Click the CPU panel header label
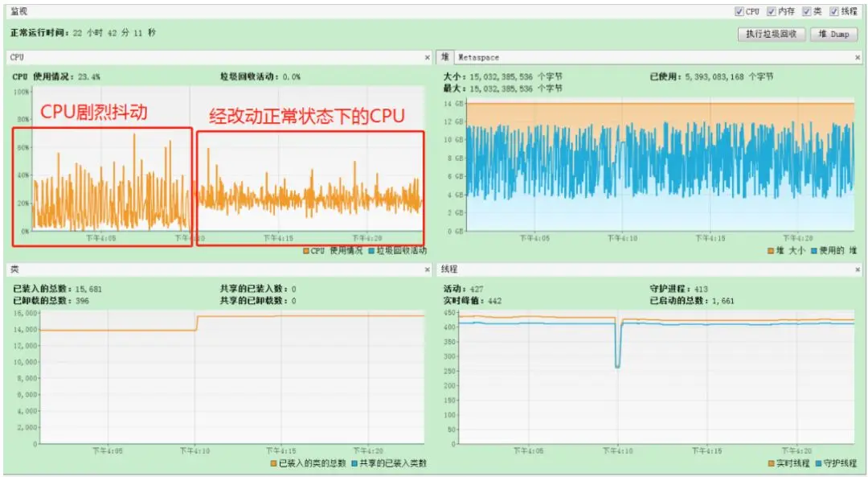The height and width of the screenshot is (477, 868). pyautogui.click(x=17, y=58)
